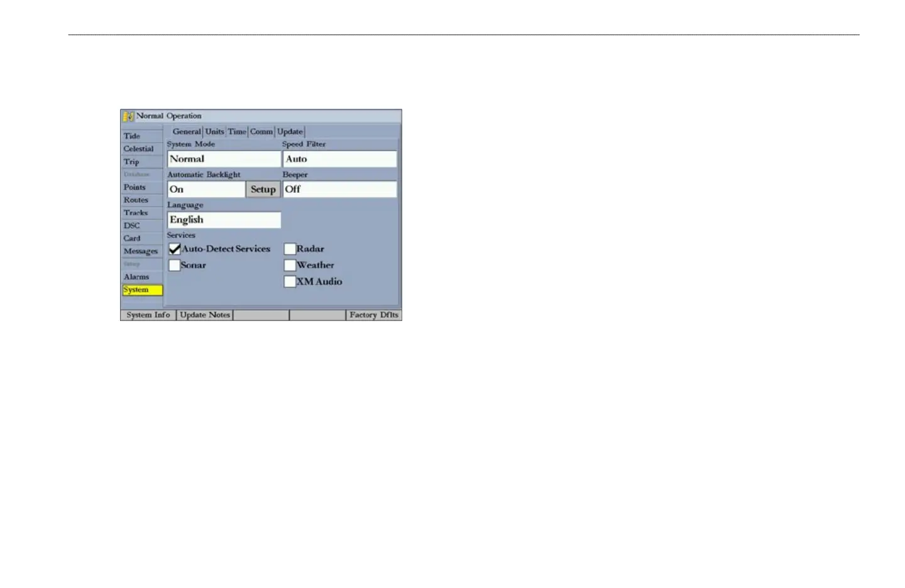Open Update Notes in bottom bar
905x588 pixels.
(x=205, y=315)
